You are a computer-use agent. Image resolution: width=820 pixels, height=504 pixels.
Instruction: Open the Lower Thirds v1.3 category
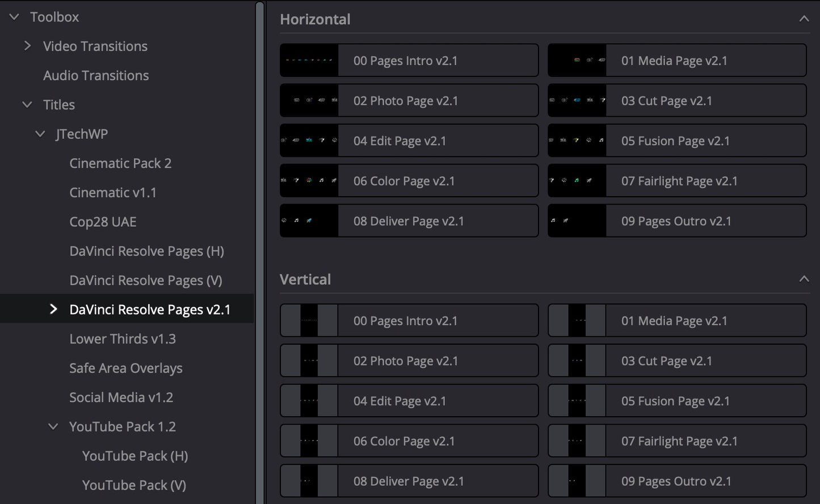point(123,339)
